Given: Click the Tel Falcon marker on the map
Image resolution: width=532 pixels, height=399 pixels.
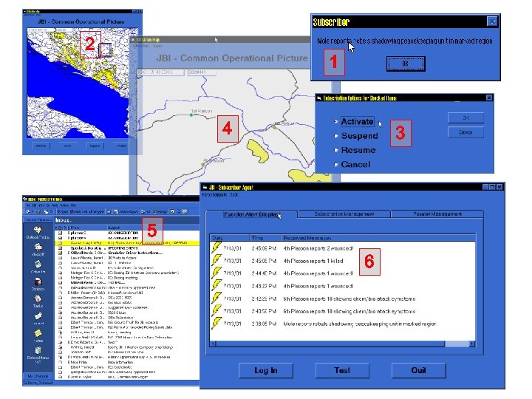Looking at the screenshot, I should click(x=191, y=115).
